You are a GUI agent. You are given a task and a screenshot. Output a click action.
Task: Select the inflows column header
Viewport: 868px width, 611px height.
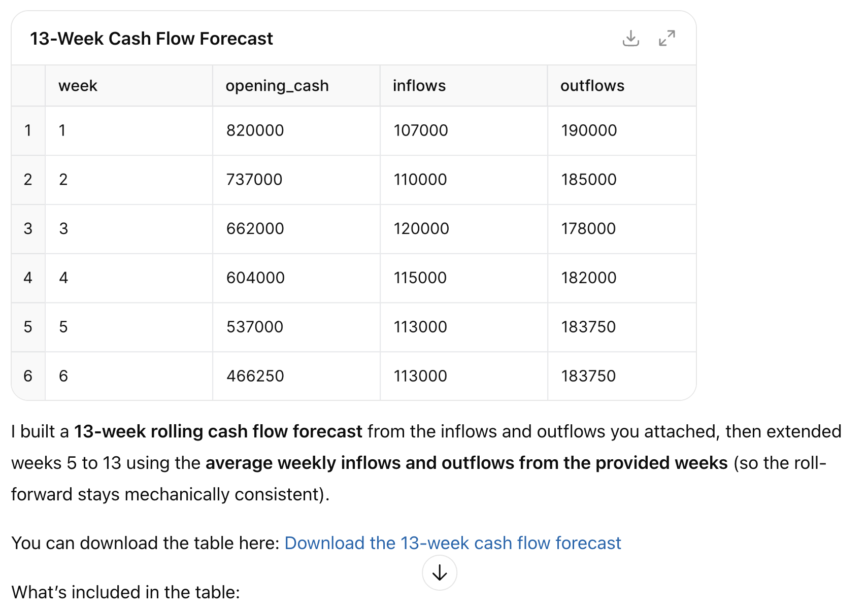[x=419, y=86]
